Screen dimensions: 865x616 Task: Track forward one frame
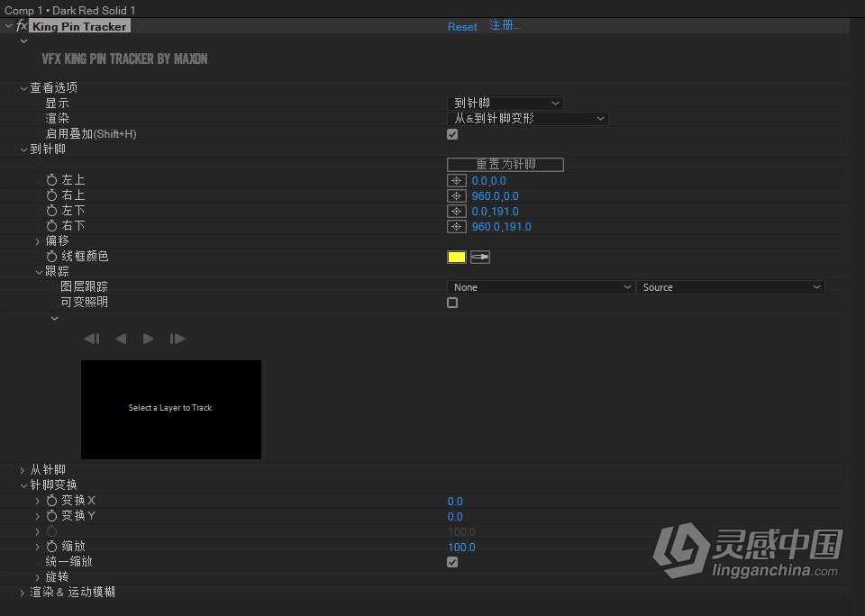pos(148,339)
